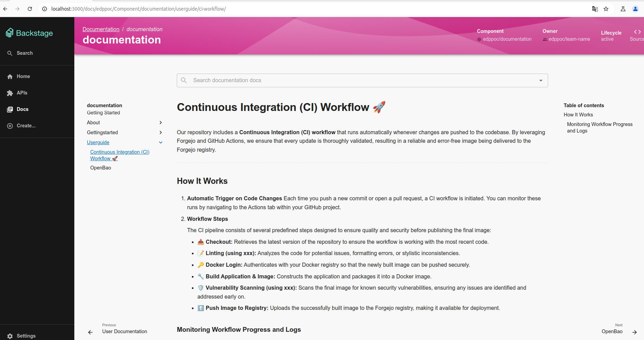The image size is (644, 340).
Task: Go to next page OpenBao
Action: (x=612, y=331)
